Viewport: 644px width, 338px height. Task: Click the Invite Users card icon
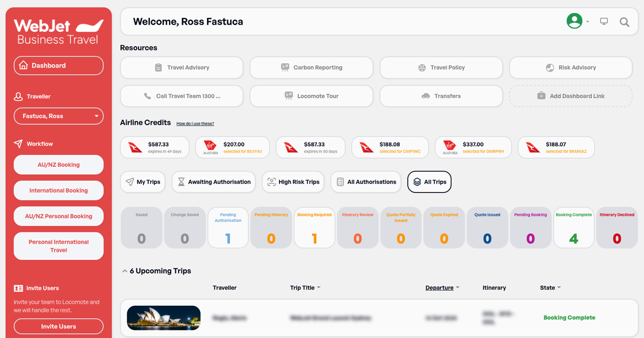click(18, 288)
